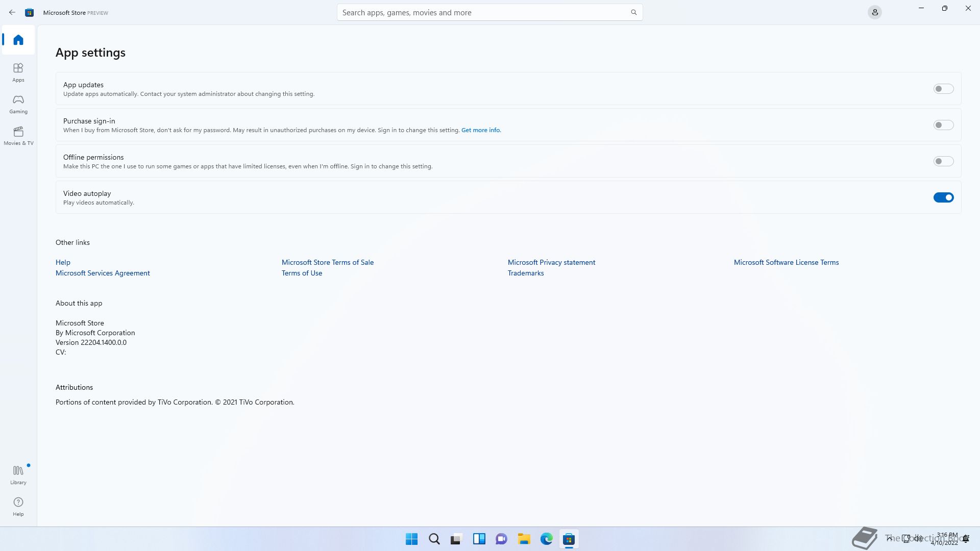The image size is (980, 551).
Task: Restore down the Microsoft Store window
Action: (x=944, y=8)
